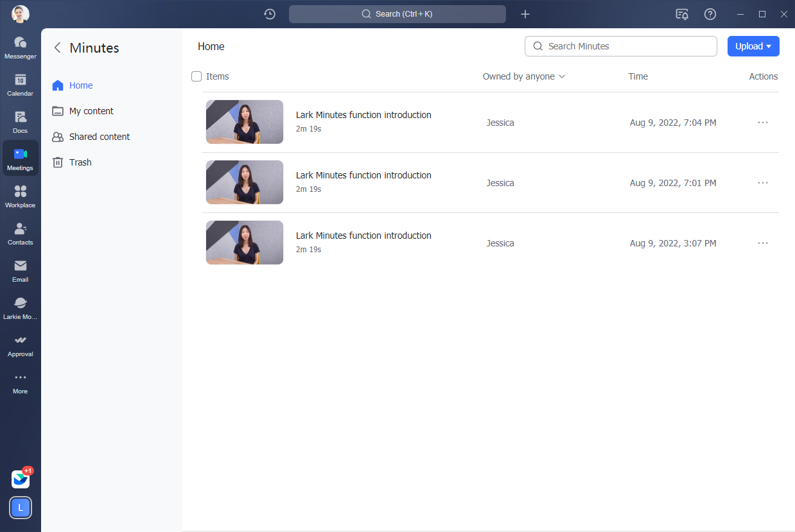Image resolution: width=795 pixels, height=532 pixels.
Task: Open the Upload dropdown button
Action: pyautogui.click(x=753, y=46)
